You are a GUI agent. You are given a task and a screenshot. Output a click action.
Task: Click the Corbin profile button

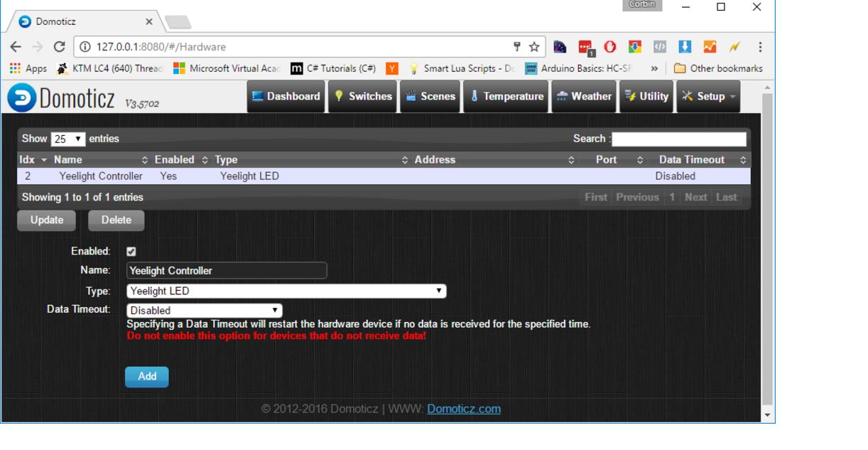642,5
